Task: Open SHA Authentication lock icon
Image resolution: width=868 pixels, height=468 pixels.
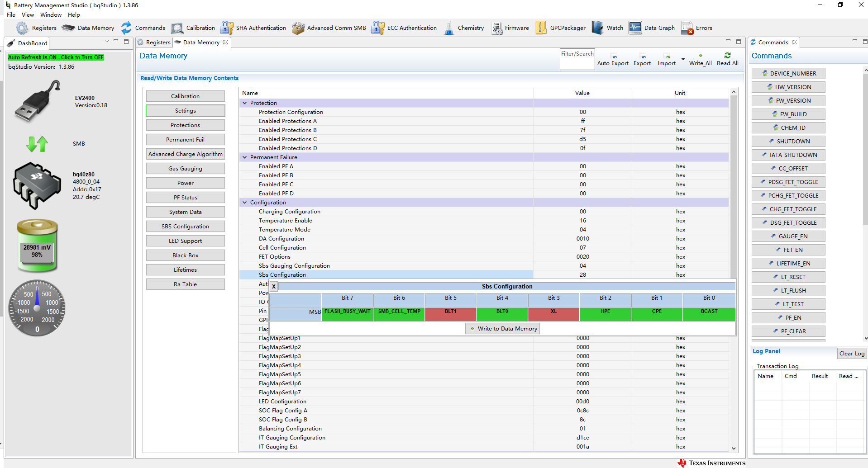Action: point(226,28)
